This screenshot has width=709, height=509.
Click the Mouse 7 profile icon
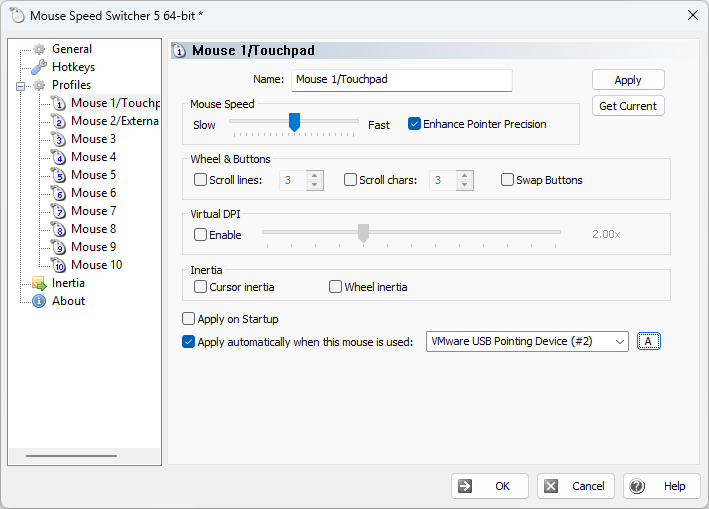pos(58,211)
